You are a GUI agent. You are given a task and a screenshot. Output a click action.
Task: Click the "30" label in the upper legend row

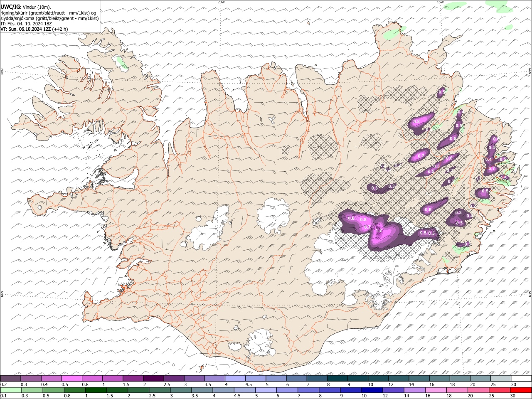(x=514, y=384)
